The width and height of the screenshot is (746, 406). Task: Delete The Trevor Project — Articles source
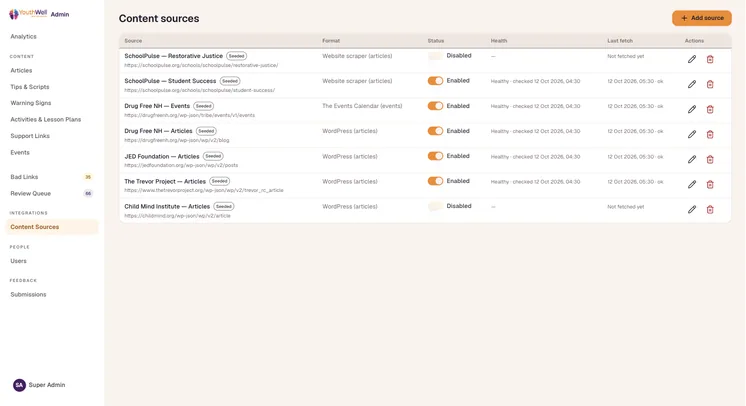coord(710,184)
